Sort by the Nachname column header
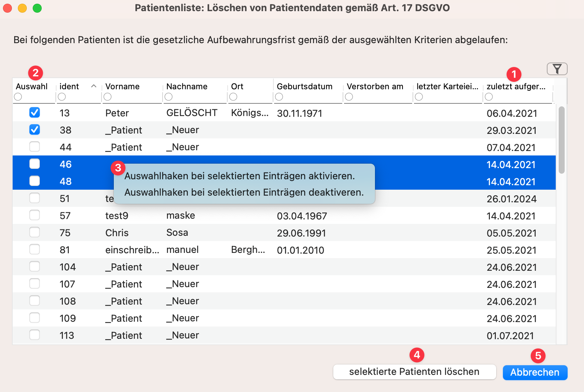 [187, 86]
